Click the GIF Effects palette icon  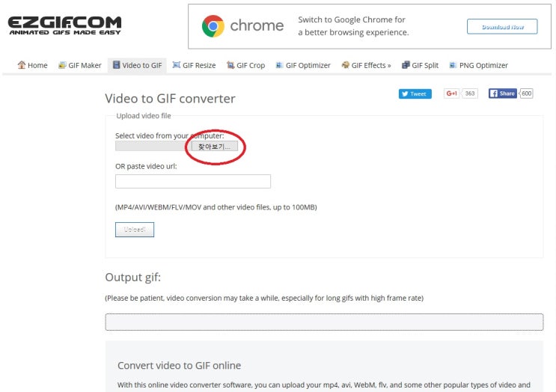(346, 65)
